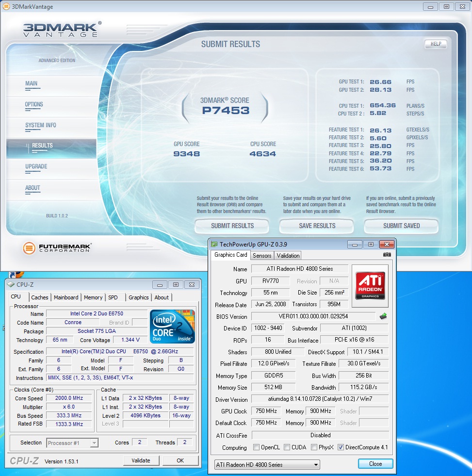This screenshot has height=476, width=472.
Task: Click the Futuremark Corporation logo
Action: click(x=57, y=248)
